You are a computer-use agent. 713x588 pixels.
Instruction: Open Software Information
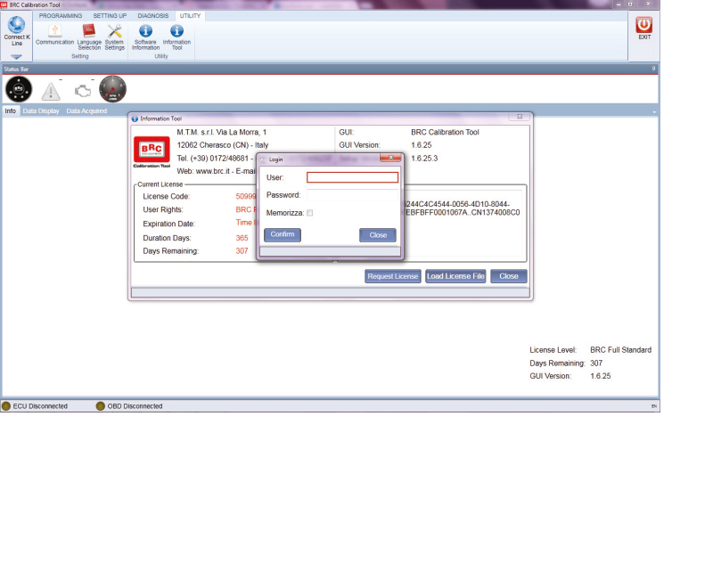pos(145,31)
